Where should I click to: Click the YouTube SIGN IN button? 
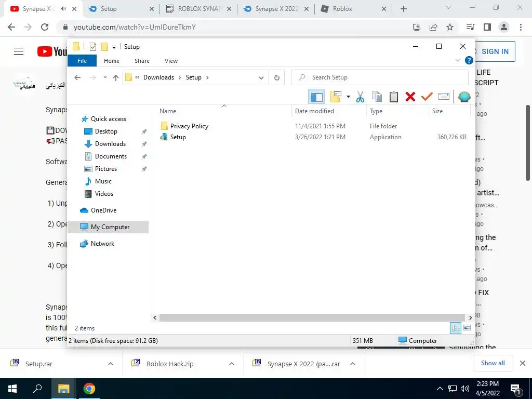pyautogui.click(x=495, y=51)
